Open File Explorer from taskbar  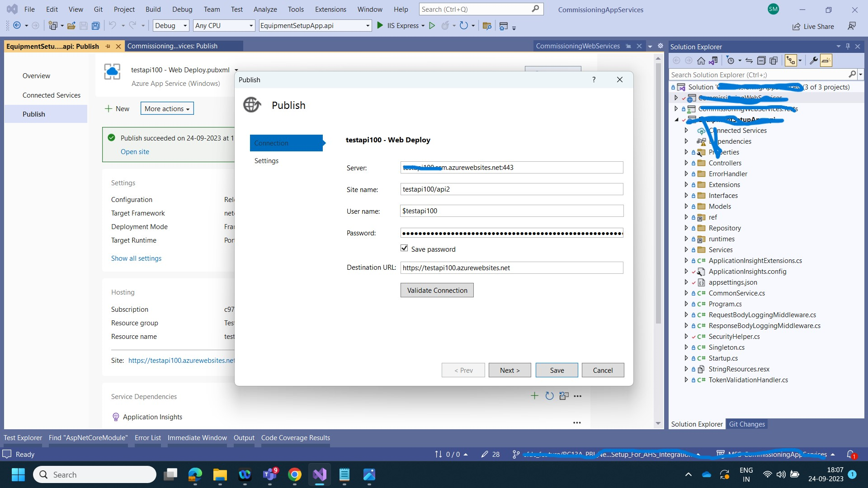tap(220, 474)
